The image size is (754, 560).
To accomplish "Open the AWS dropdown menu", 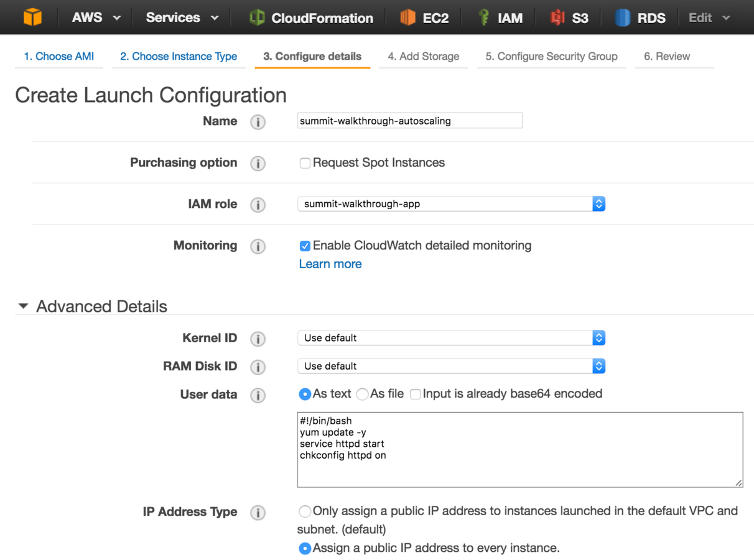I will pos(96,17).
